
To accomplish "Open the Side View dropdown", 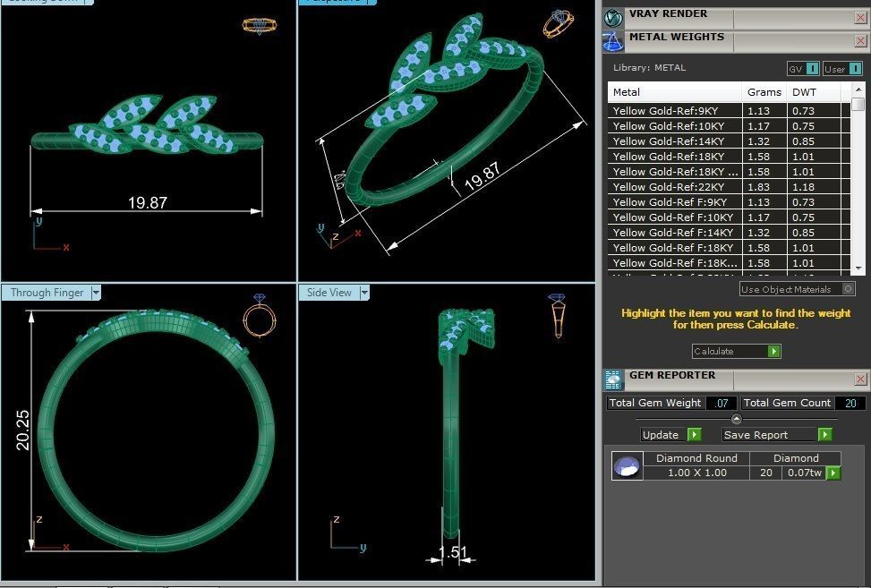I will click(x=363, y=292).
